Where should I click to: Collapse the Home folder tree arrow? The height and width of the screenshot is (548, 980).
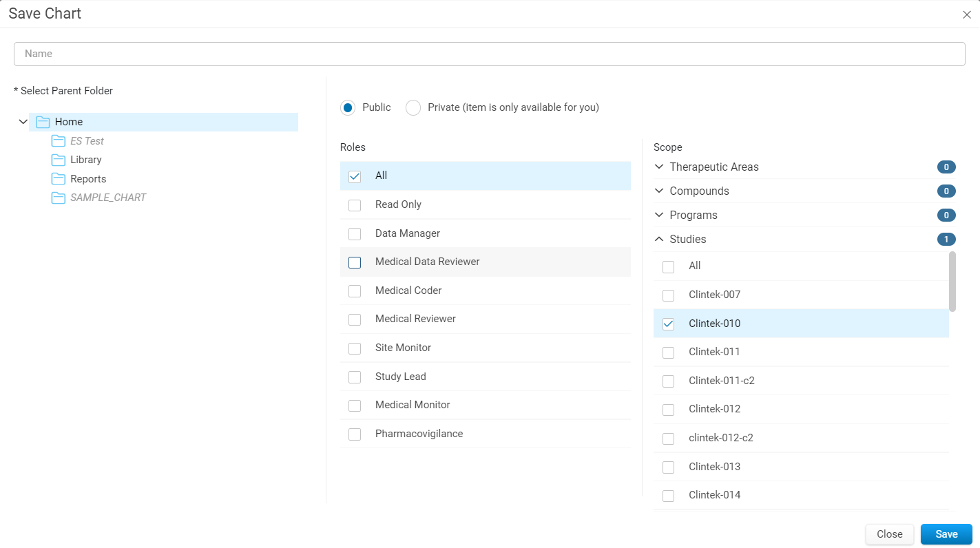tap(23, 122)
